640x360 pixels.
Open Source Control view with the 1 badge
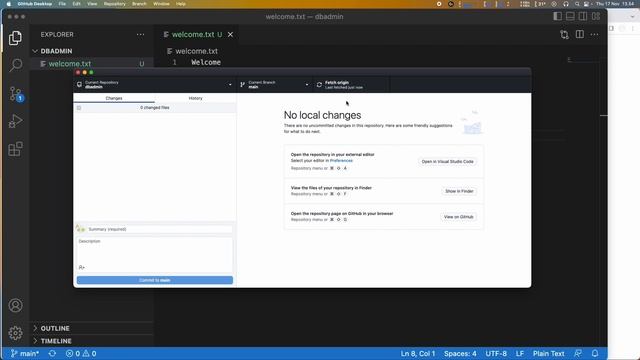click(16, 94)
